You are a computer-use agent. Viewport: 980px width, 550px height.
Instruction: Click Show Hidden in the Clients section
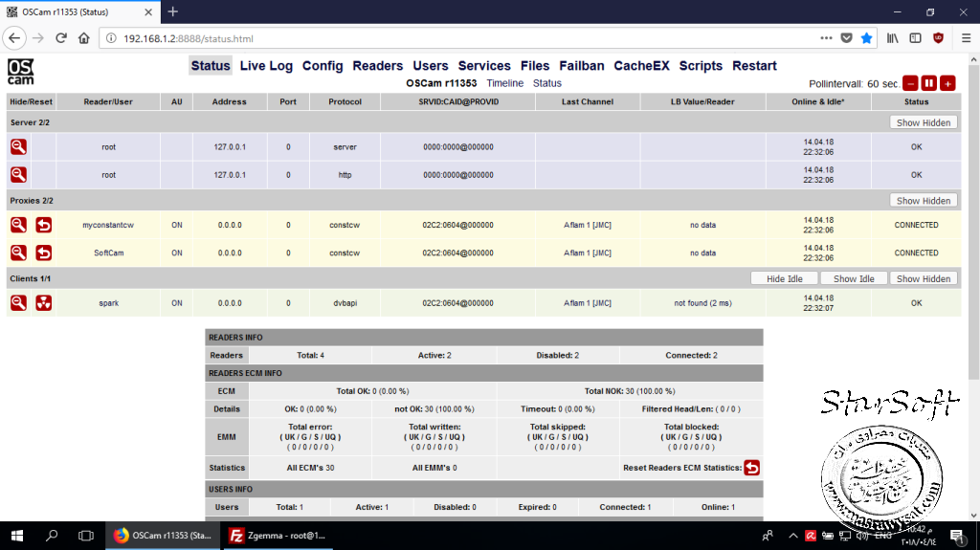924,278
